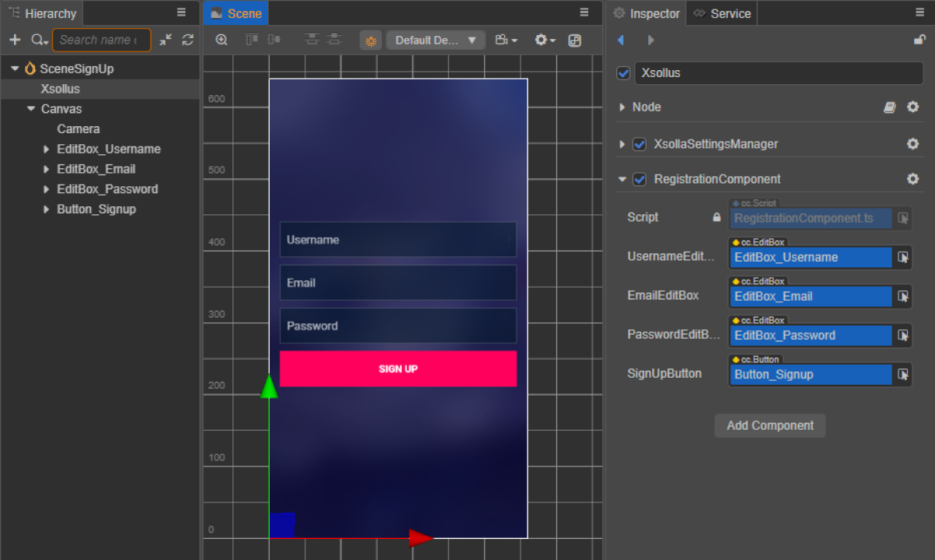
Task: Uncheck the RegistrationComponent enabled checkbox
Action: 640,179
